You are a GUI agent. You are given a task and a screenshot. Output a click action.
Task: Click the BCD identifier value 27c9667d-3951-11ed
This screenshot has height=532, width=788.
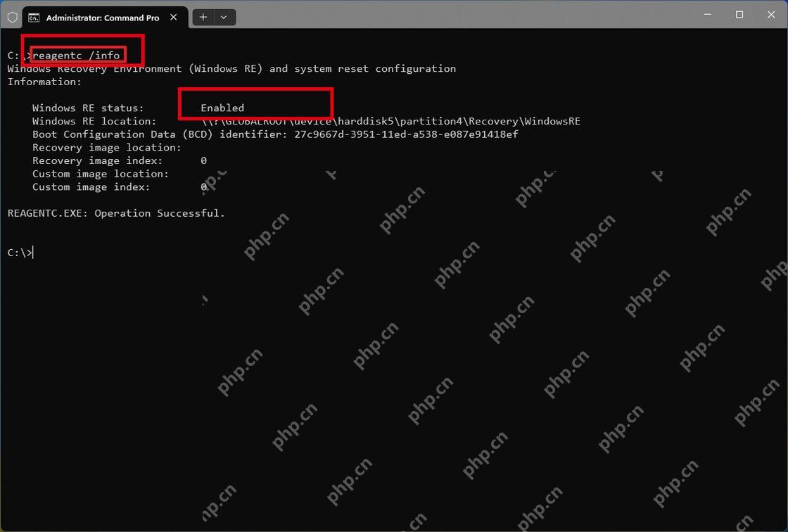click(406, 134)
